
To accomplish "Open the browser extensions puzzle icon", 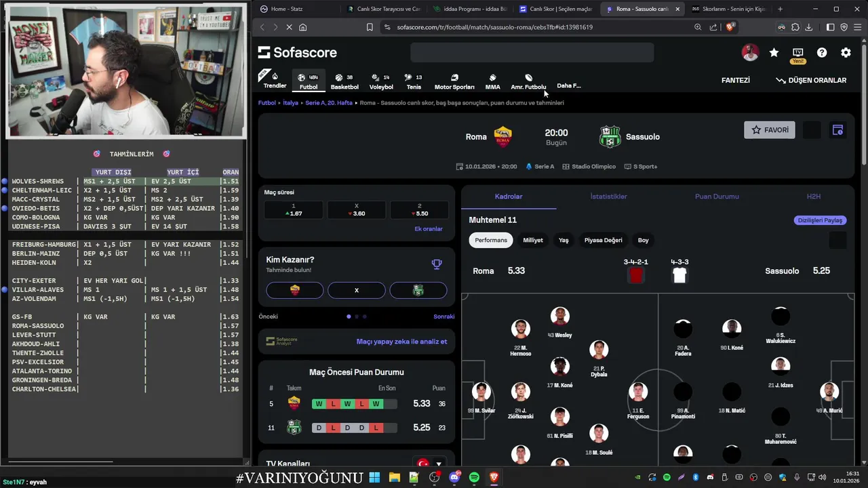I will 795,27.
